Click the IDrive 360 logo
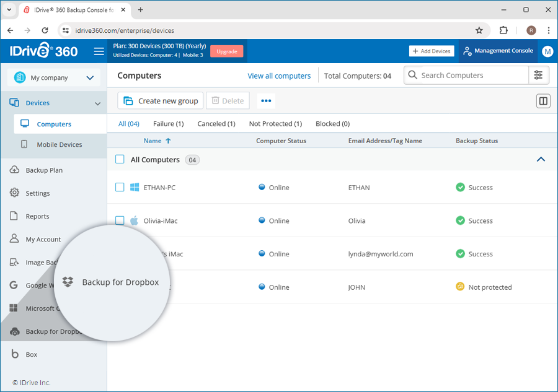Viewport: 558px width, 392px height. (43, 51)
